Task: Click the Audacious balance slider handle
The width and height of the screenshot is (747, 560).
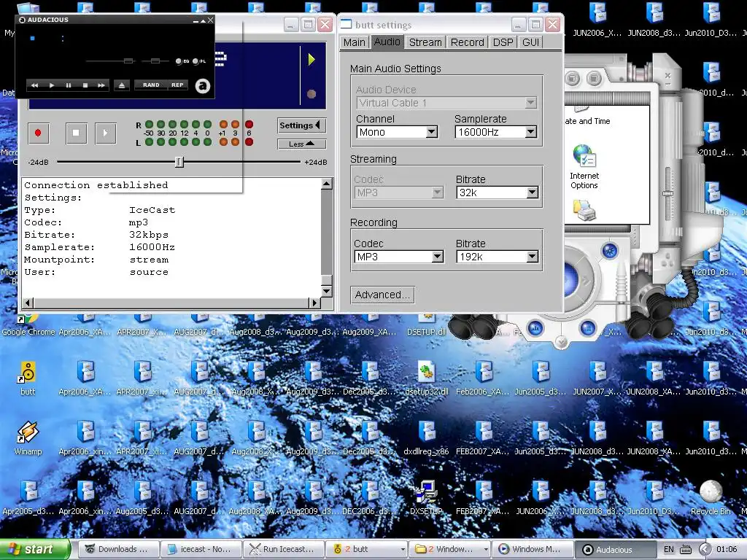Action: click(155, 61)
